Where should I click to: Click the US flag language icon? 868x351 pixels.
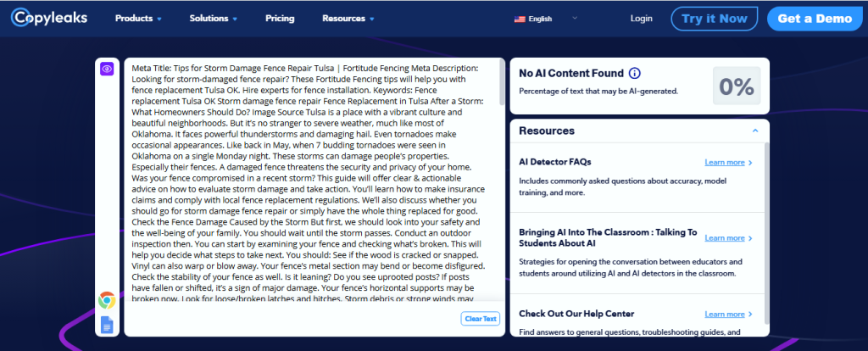520,19
